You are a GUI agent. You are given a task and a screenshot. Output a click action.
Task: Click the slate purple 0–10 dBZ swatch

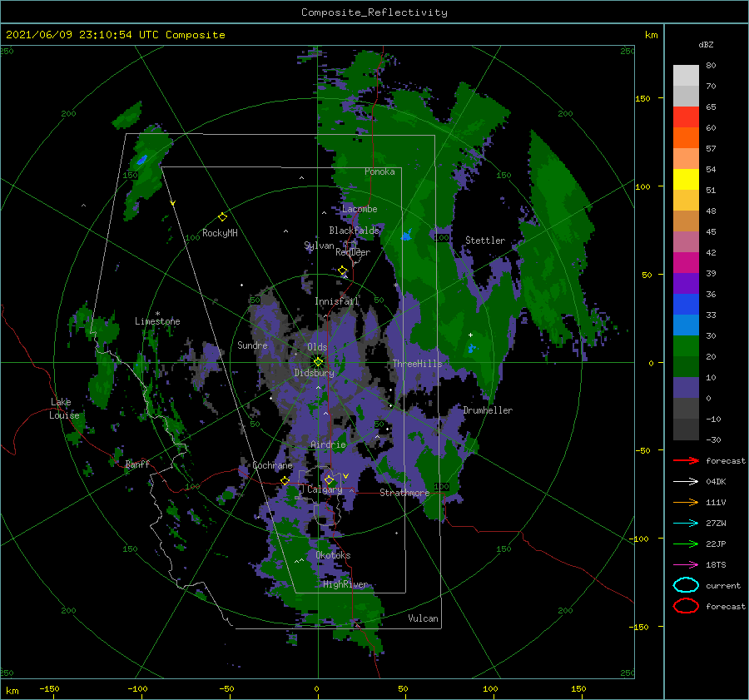[686, 388]
